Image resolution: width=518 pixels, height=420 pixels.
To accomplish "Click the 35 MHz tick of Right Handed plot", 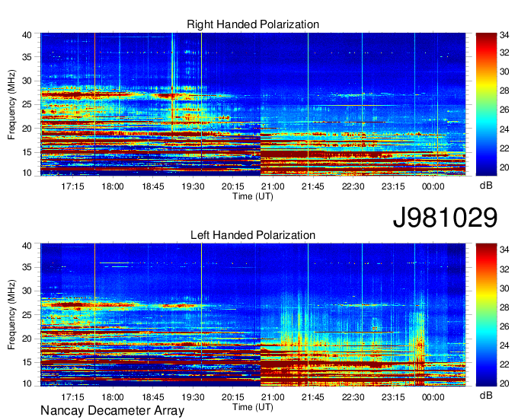I will pos(27,57).
